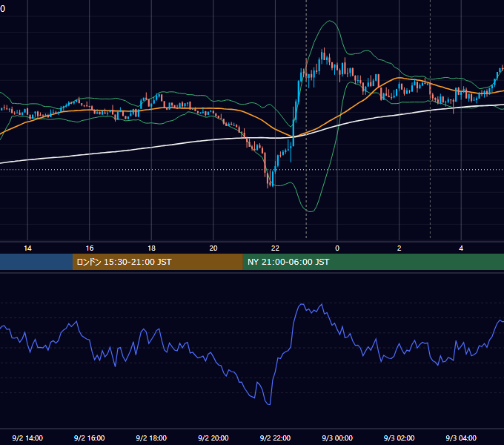Click the blue session bar before London

point(36,262)
